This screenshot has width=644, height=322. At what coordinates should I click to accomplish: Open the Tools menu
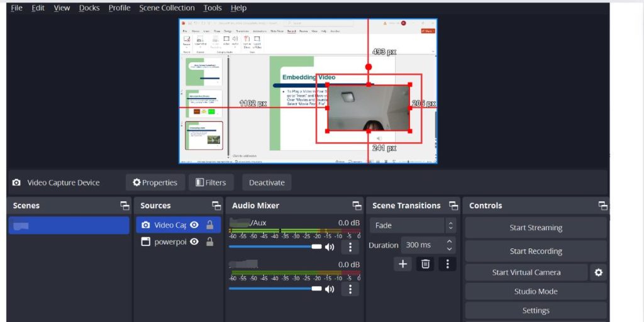click(x=213, y=8)
